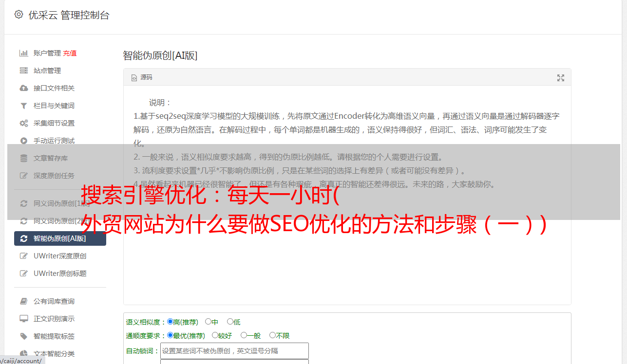Click 源码 button in editor toolbar

[x=142, y=78]
